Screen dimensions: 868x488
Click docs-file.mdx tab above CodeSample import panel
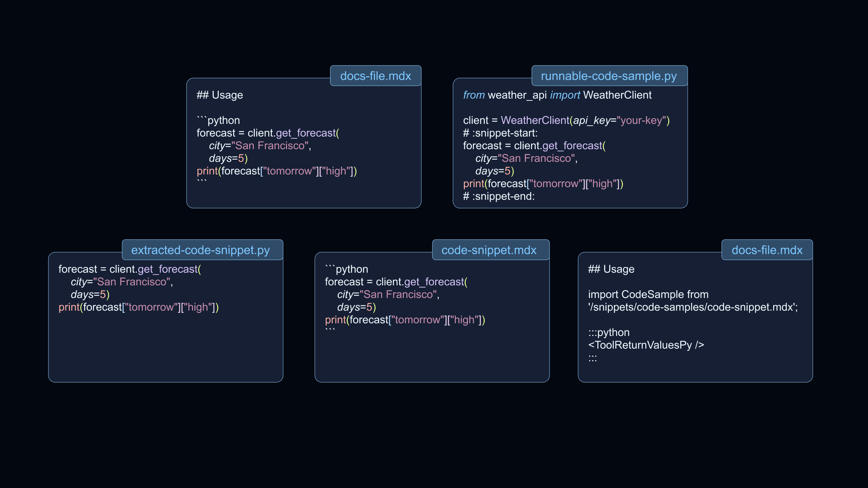point(767,250)
